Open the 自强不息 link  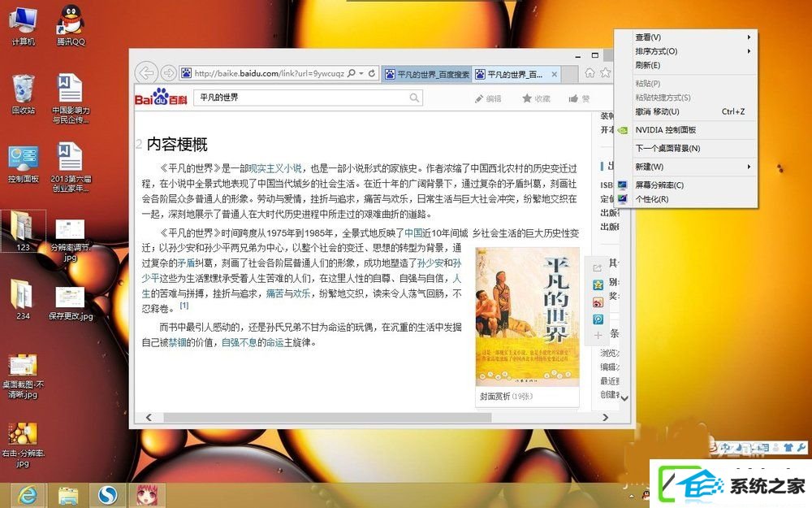pyautogui.click(x=239, y=343)
